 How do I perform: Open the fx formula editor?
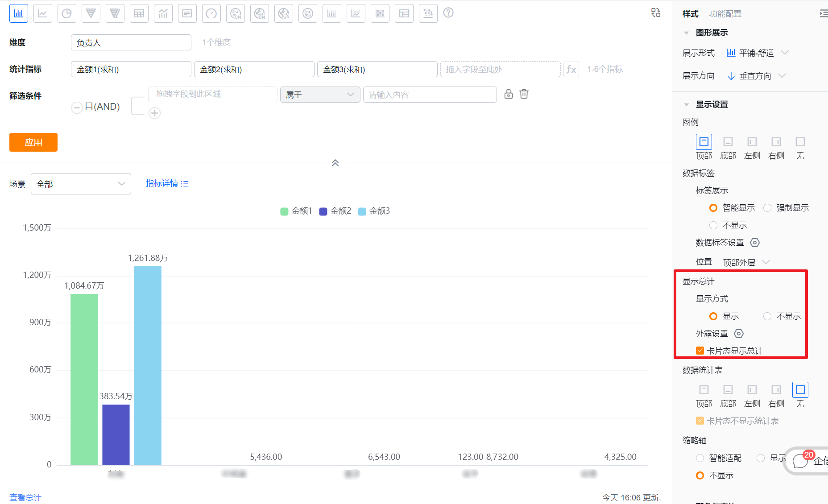(571, 69)
